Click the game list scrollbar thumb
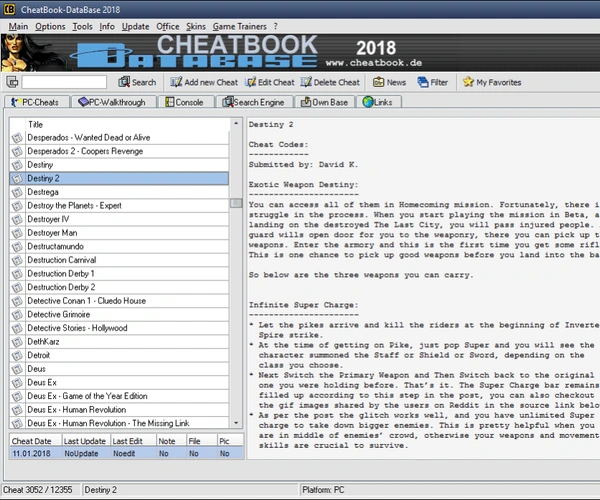Viewport: 600px width, 500px height. click(236, 203)
